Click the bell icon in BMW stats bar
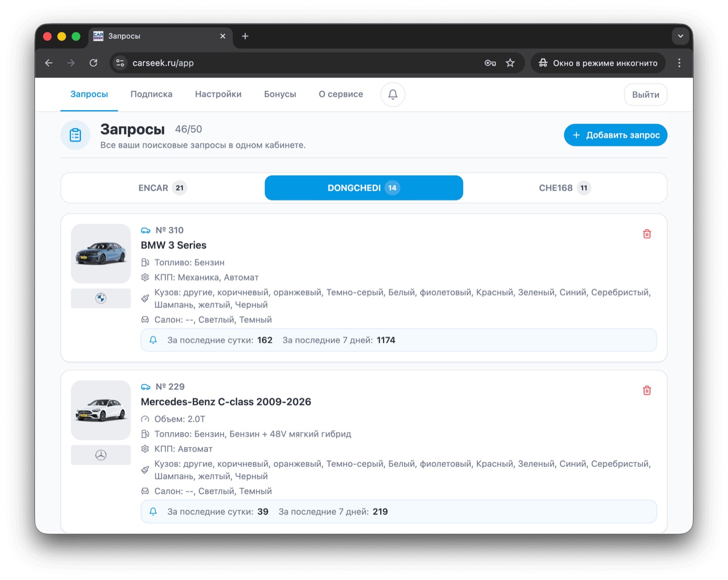The height and width of the screenshot is (580, 728). [x=153, y=340]
